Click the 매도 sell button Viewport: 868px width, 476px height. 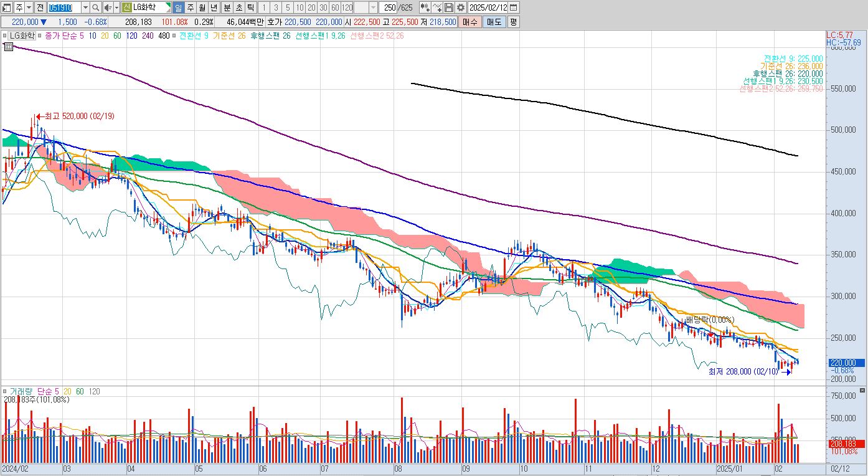(494, 22)
